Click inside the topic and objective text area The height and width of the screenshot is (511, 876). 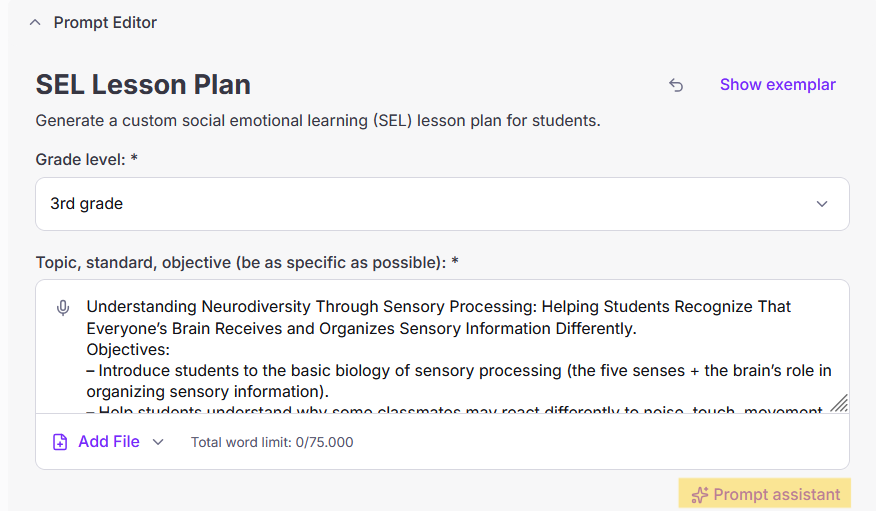(x=450, y=360)
